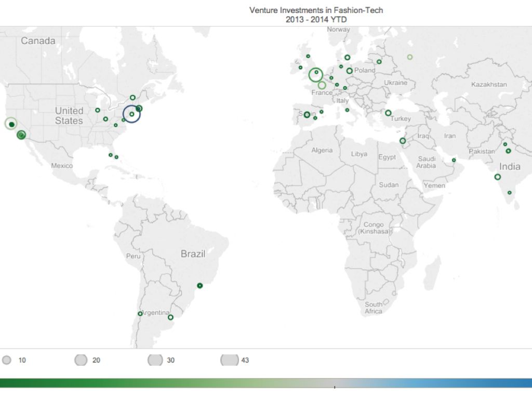Select the marker near the Argentina label
The height and width of the screenshot is (399, 532).
(x=140, y=314)
